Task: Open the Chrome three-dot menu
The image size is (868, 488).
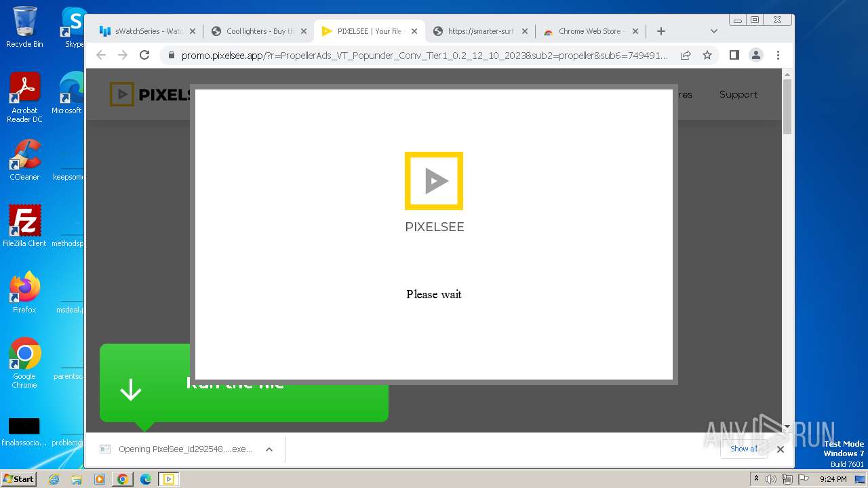Action: (778, 55)
